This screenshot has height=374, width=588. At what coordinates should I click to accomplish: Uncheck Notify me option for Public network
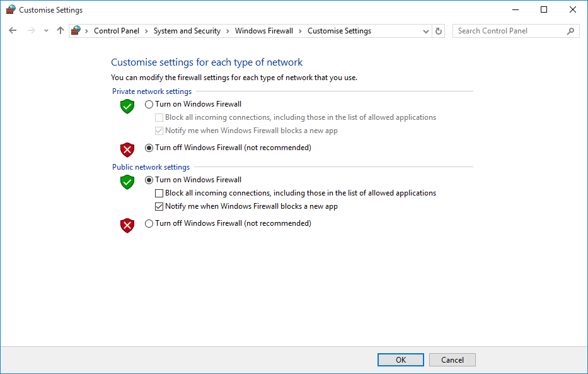(x=159, y=206)
